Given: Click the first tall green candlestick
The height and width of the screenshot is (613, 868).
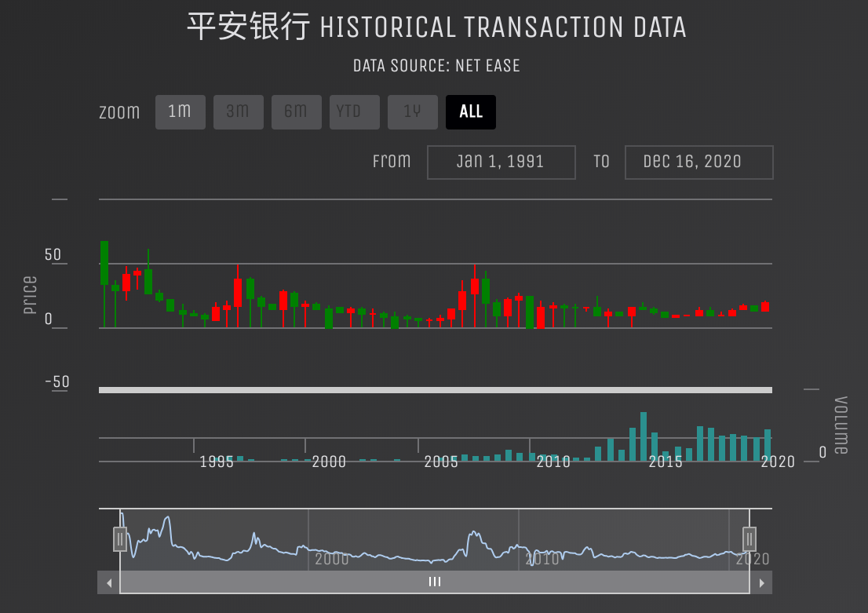Looking at the screenshot, I should tap(104, 263).
